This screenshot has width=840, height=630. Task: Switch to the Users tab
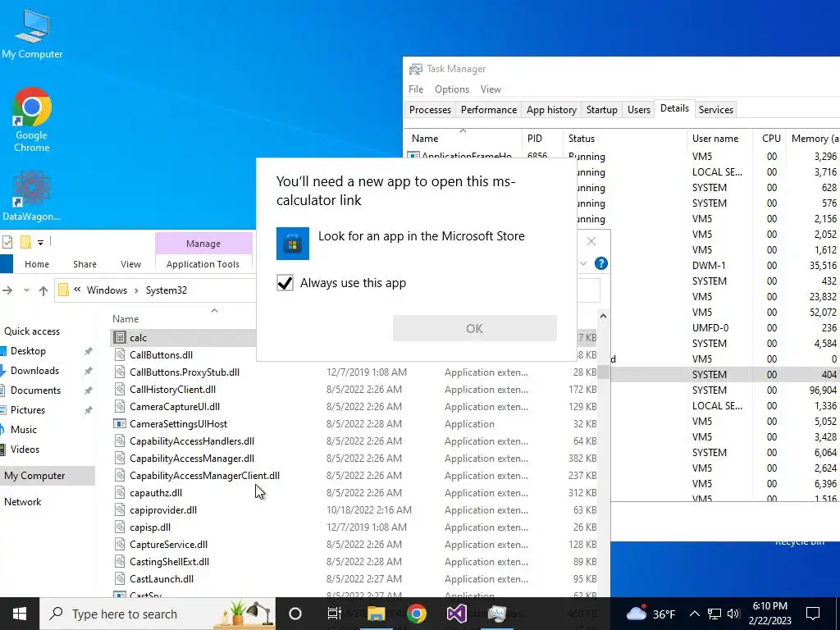[638, 110]
